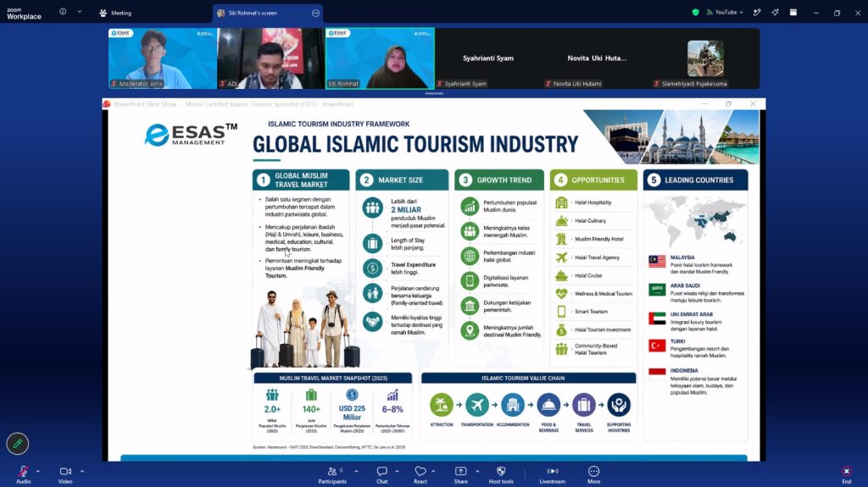
Task: Click the ESAS Management logo on slide
Action: (191, 135)
